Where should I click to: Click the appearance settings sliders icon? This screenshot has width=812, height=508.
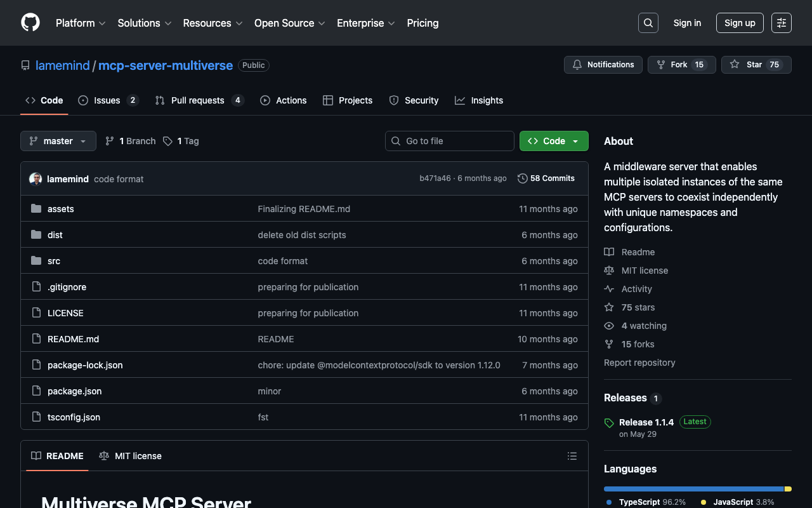[x=781, y=23]
